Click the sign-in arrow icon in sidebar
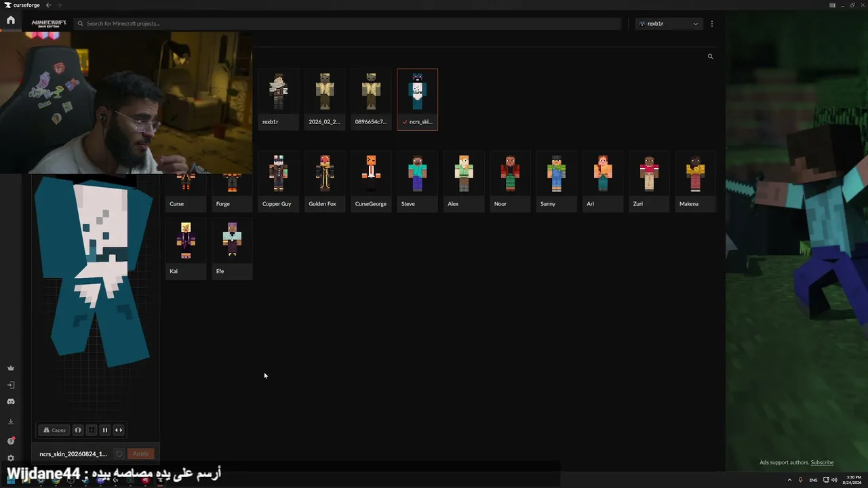This screenshot has width=868, height=488. pyautogui.click(x=11, y=385)
